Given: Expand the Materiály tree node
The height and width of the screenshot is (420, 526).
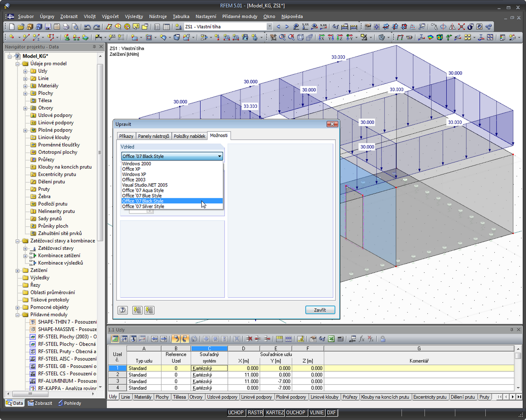Looking at the screenshot, I should (26, 86).
